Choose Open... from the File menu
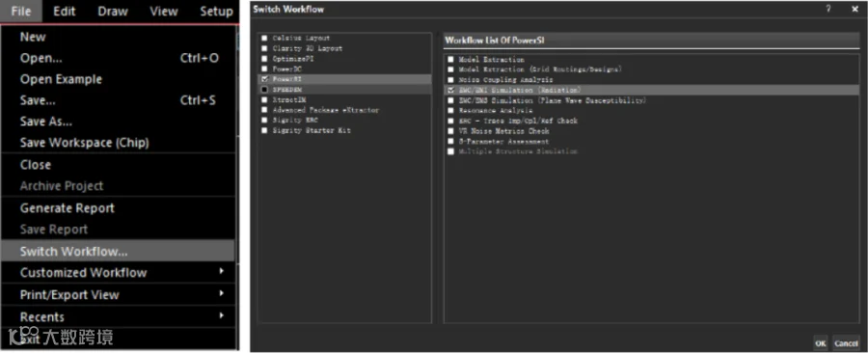The height and width of the screenshot is (353, 868). pyautogui.click(x=118, y=58)
